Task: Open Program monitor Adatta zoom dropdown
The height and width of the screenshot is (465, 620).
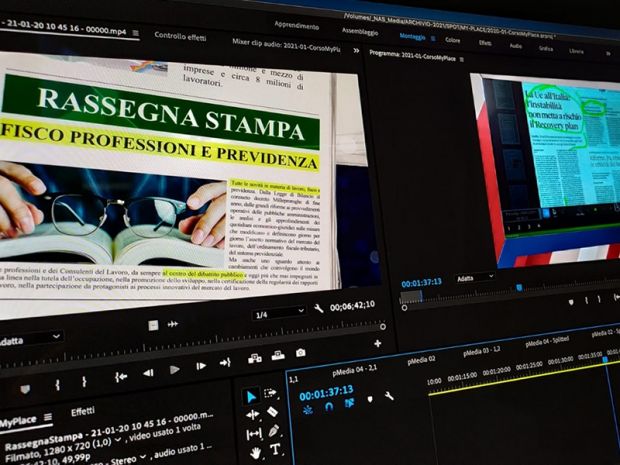Action: tap(474, 278)
